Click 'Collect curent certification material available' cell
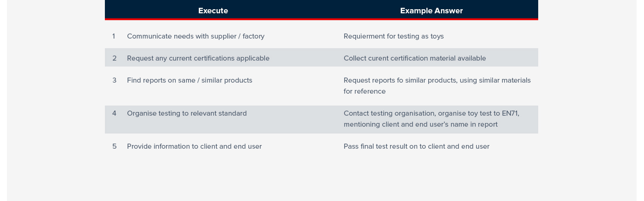644x201 pixels. click(415, 58)
